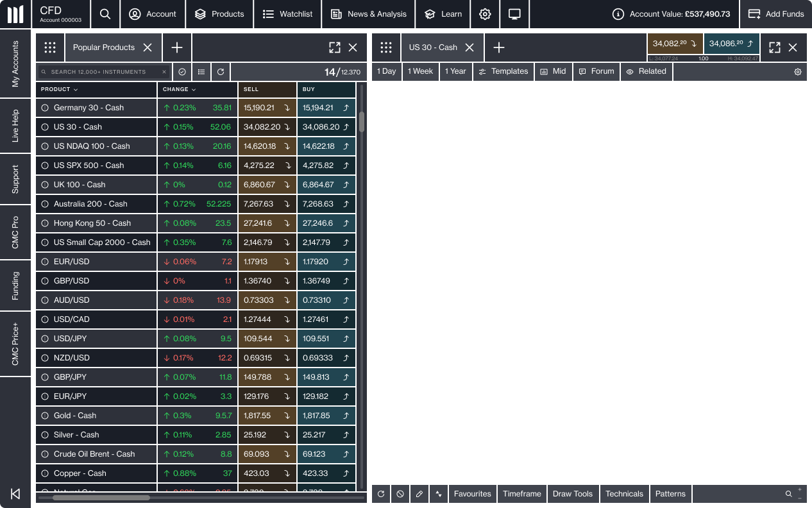
Task: Open info icon for Germany 30 - Cash
Action: (x=45, y=108)
